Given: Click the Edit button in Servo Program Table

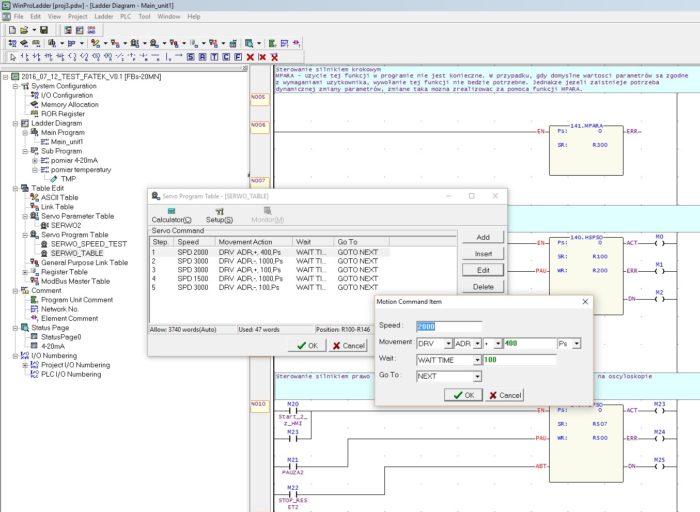Looking at the screenshot, I should coord(483,270).
